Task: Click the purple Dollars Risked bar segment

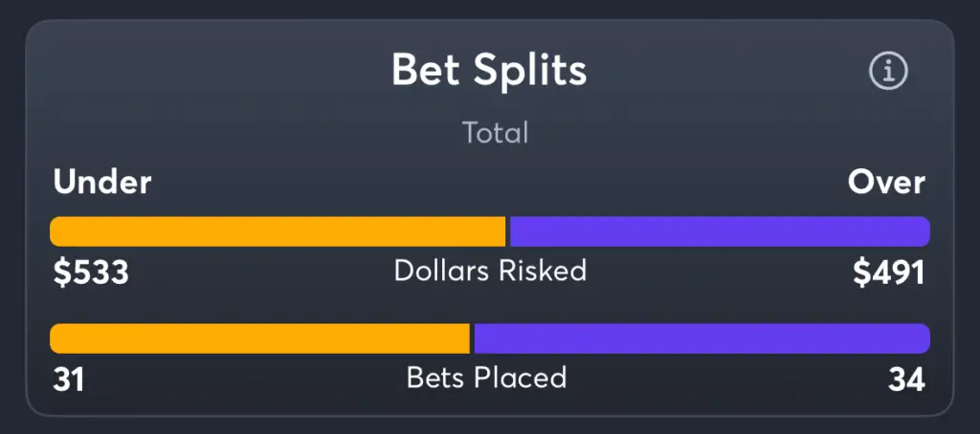Action: [720, 231]
